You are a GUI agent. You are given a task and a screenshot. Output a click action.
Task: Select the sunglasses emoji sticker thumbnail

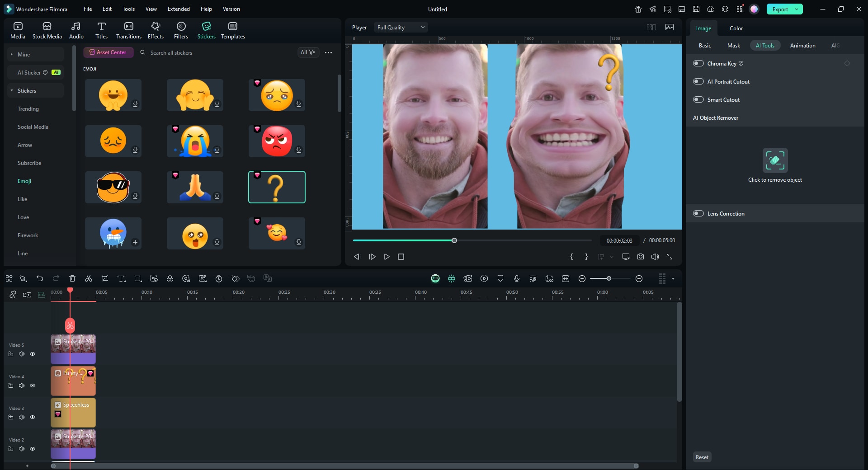click(113, 187)
